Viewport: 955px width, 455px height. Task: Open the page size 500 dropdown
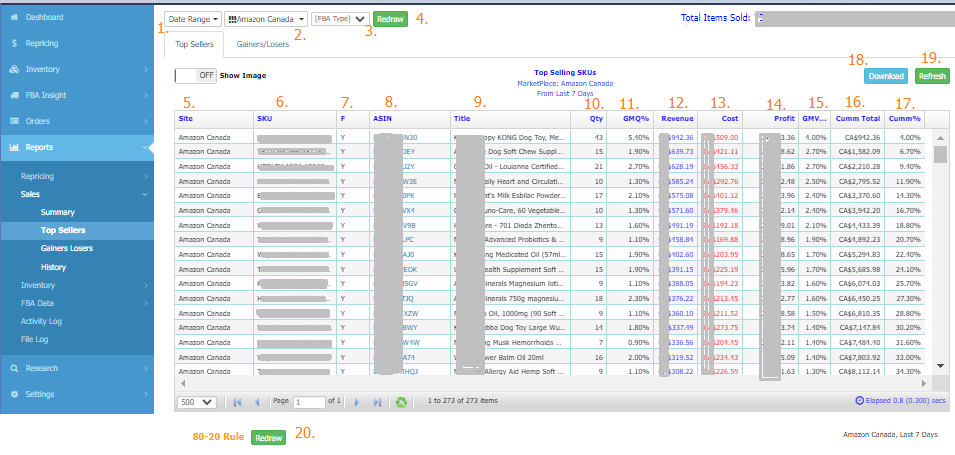[194, 401]
